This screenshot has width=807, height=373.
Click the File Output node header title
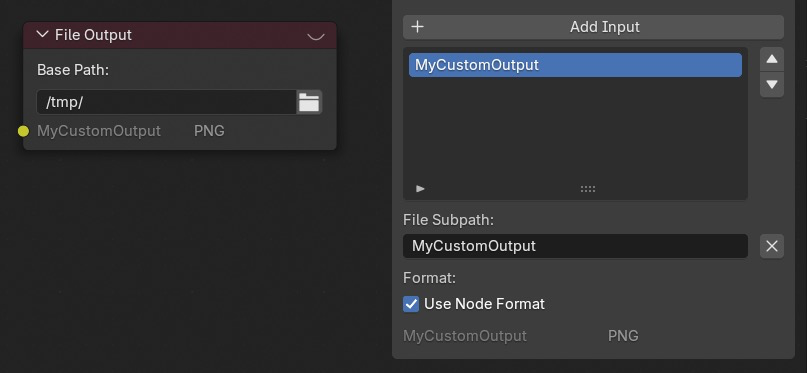tap(93, 34)
